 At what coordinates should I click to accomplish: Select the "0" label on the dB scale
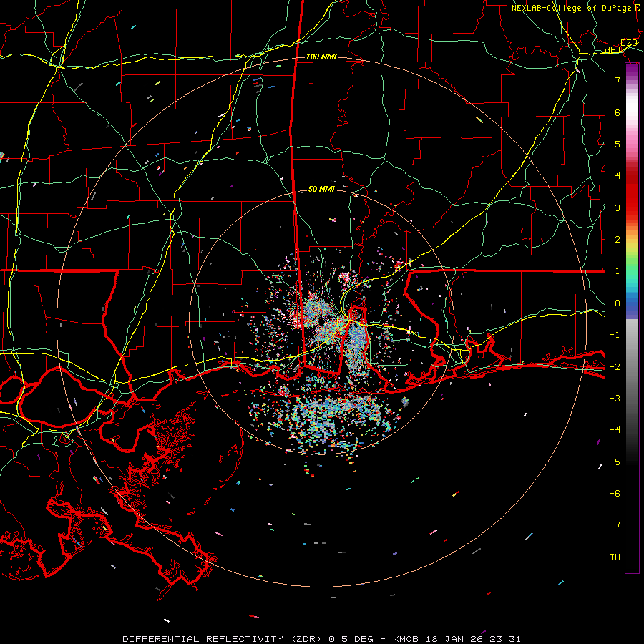pos(618,303)
